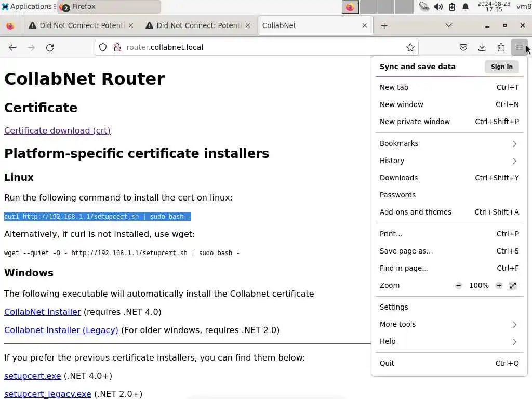532x399 pixels.
Task: Open the Applications menu
Action: tap(29, 6)
